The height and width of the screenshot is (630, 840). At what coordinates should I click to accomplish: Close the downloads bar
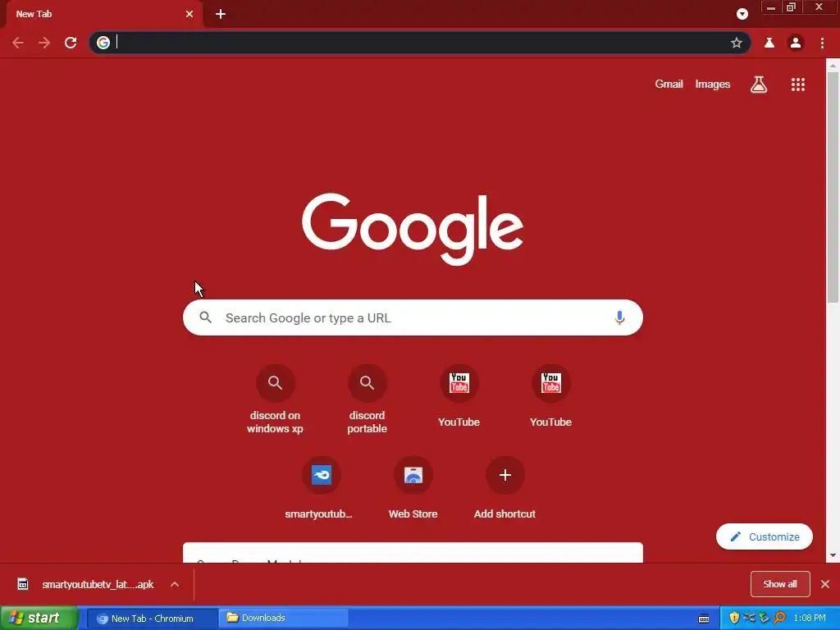point(825,584)
